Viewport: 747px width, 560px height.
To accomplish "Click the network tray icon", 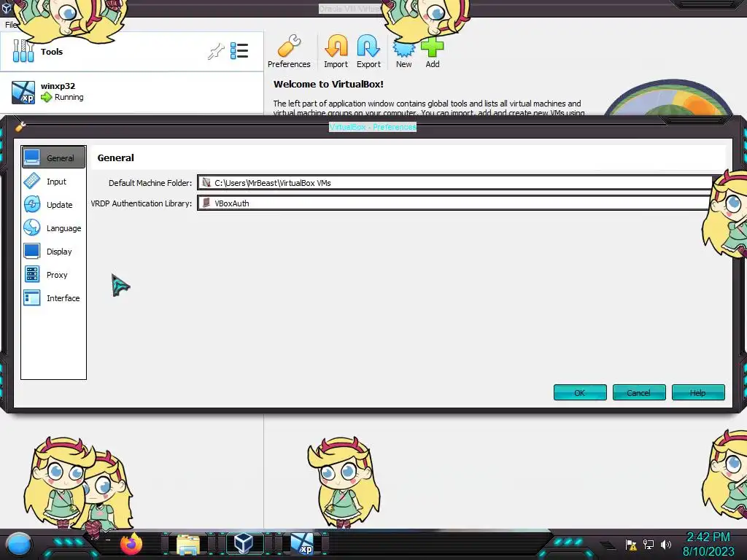I will pyautogui.click(x=649, y=545).
